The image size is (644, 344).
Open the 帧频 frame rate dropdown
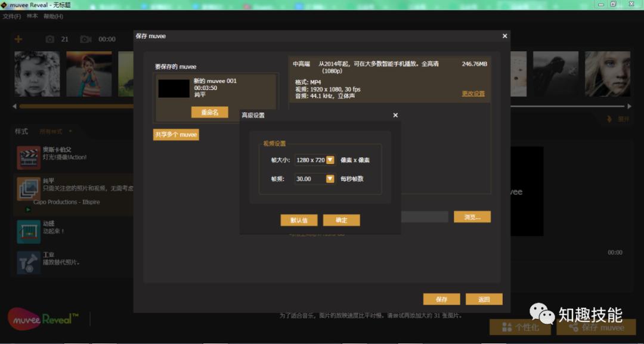331,178
